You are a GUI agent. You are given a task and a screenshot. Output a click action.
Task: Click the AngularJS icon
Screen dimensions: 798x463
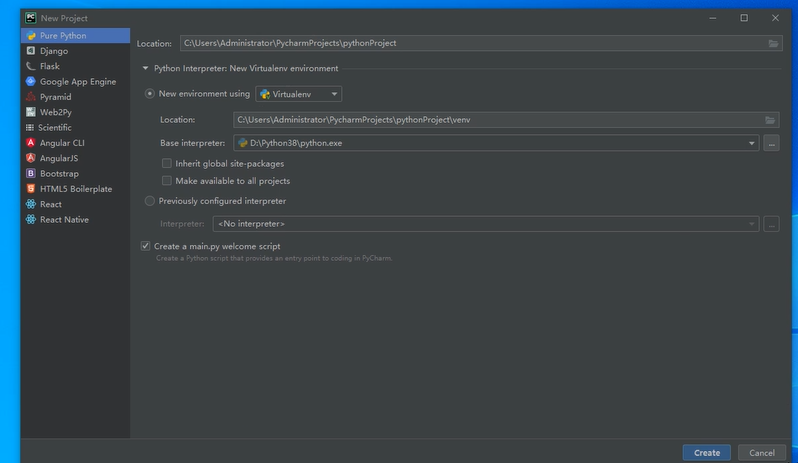coord(31,158)
